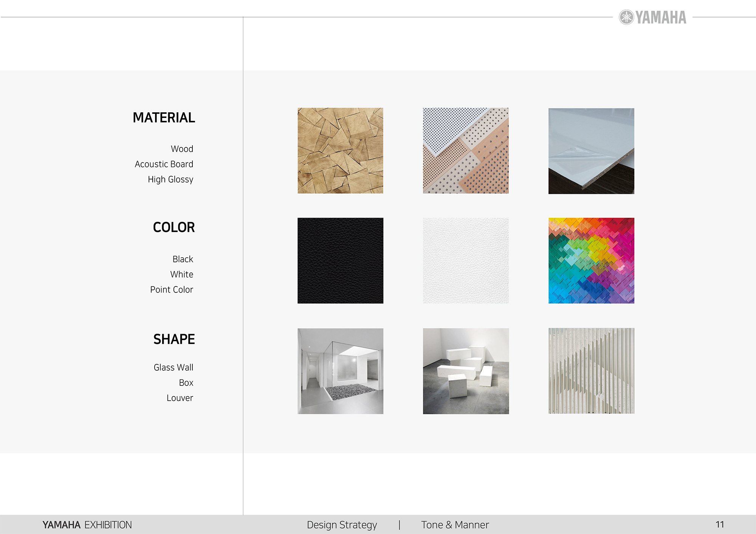Click 'YAMAHA EXHIBITION' in the footer

pos(87,525)
